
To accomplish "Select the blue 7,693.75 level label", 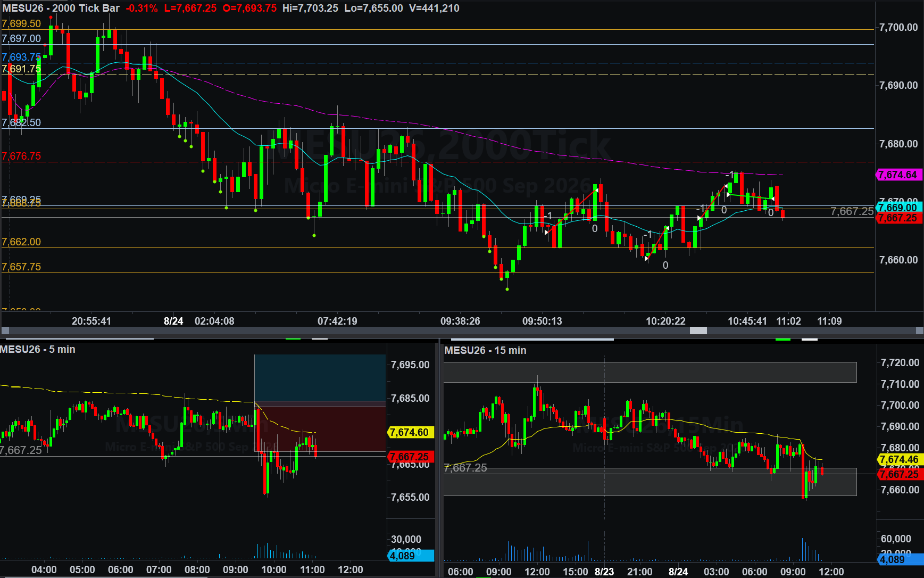I will (x=21, y=57).
